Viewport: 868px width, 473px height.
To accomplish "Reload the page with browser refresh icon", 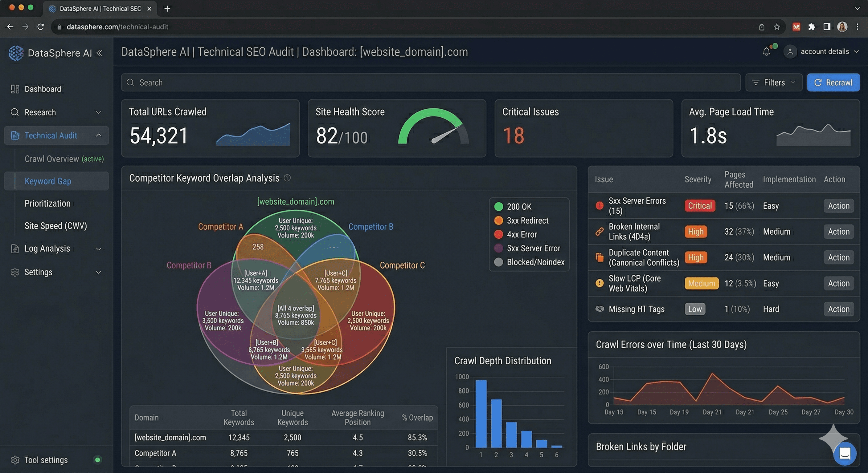I will [x=40, y=27].
